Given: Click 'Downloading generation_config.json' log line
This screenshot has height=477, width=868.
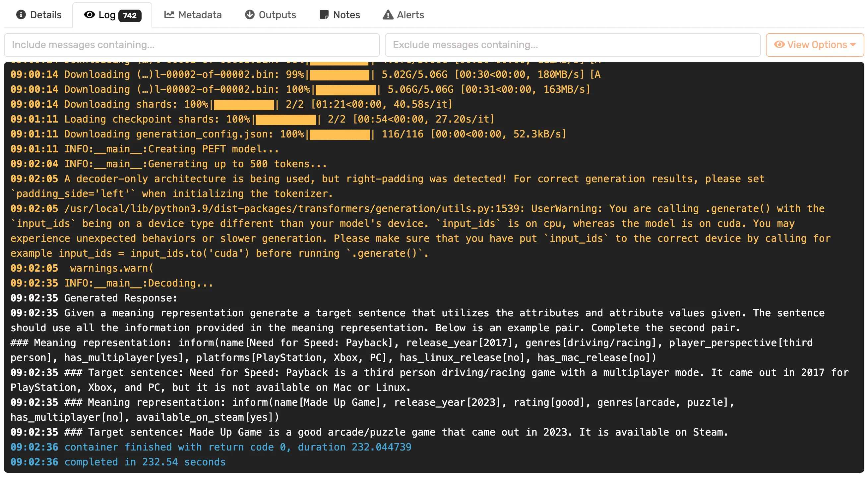Looking at the screenshot, I should (x=288, y=134).
